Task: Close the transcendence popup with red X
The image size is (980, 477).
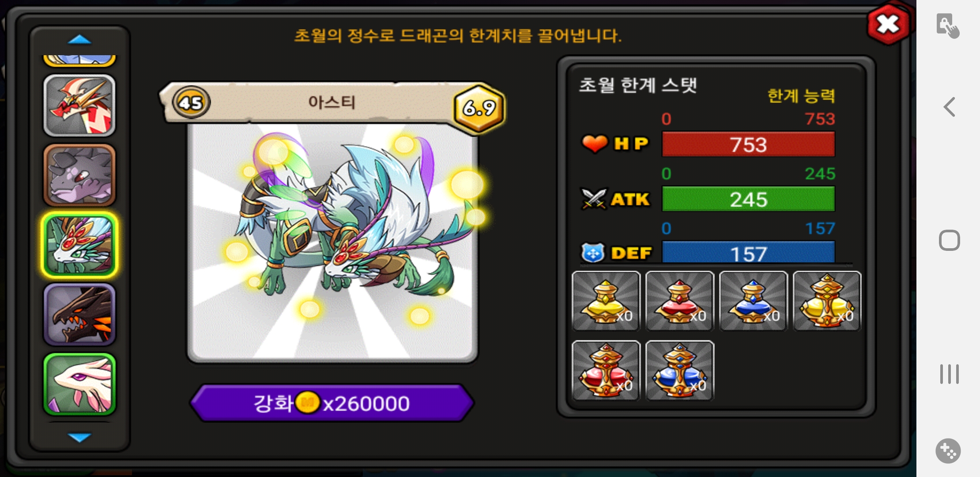Action: [888, 24]
